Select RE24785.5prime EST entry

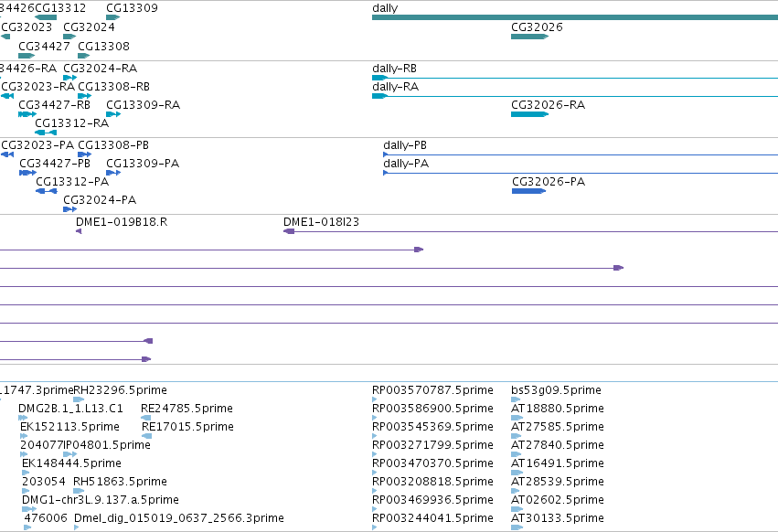pos(187,409)
